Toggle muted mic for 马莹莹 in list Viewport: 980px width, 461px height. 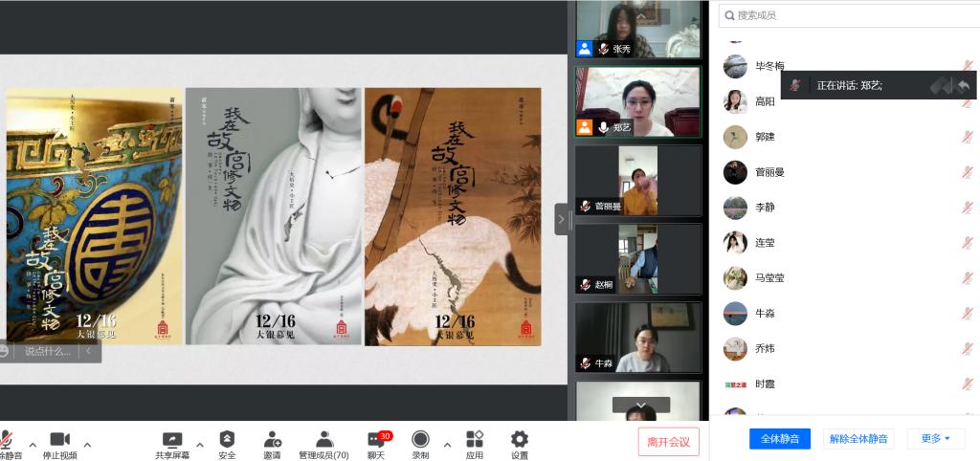point(969,278)
